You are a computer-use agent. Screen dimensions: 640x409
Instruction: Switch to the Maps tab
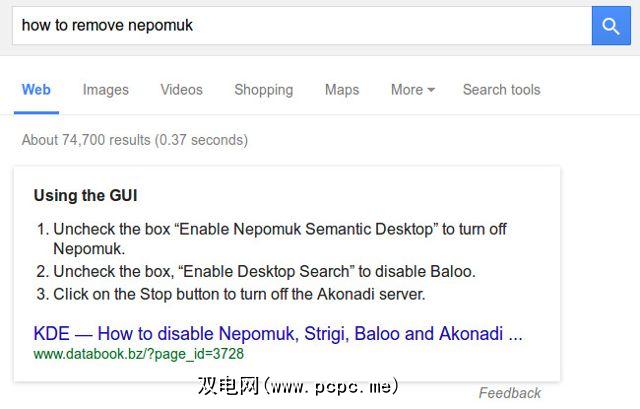pyautogui.click(x=341, y=90)
